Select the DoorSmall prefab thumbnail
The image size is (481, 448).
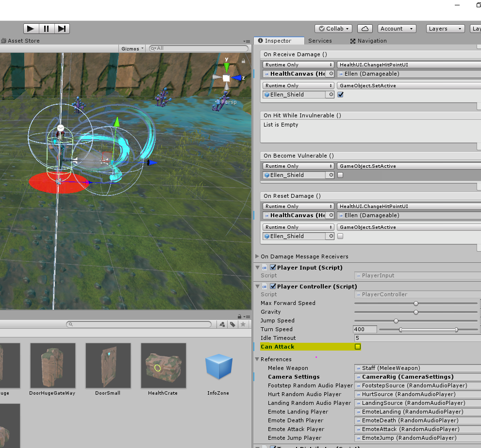108,366
